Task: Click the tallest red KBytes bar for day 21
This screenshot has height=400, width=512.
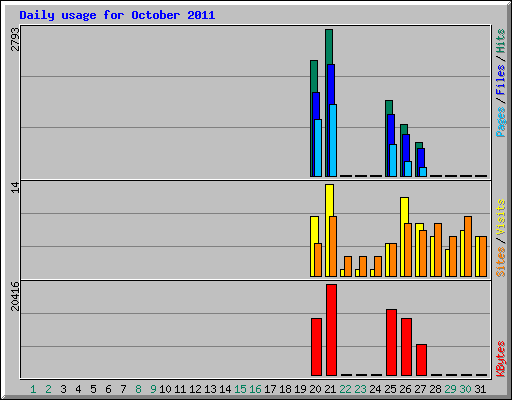Action: [331, 330]
